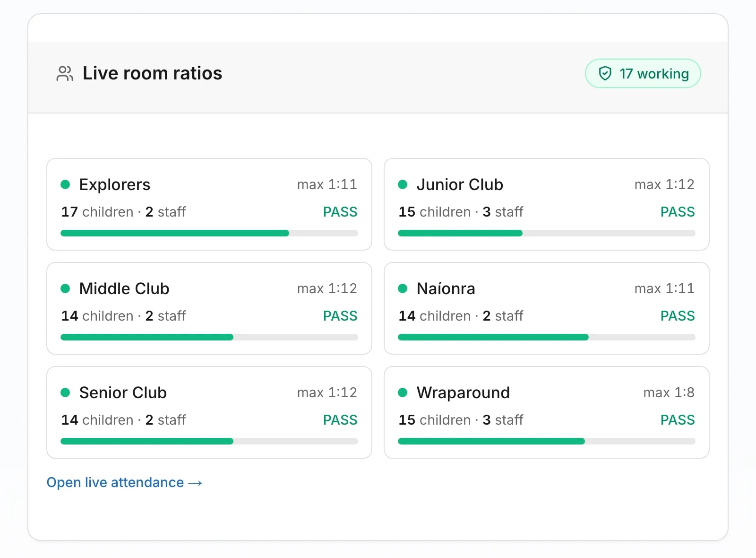
Task: Click the green status dot for Senior Club
Action: [x=66, y=392]
